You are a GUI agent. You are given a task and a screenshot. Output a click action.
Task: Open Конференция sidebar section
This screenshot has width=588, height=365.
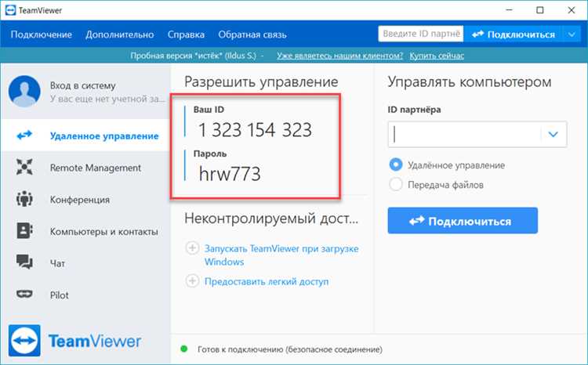pos(86,200)
